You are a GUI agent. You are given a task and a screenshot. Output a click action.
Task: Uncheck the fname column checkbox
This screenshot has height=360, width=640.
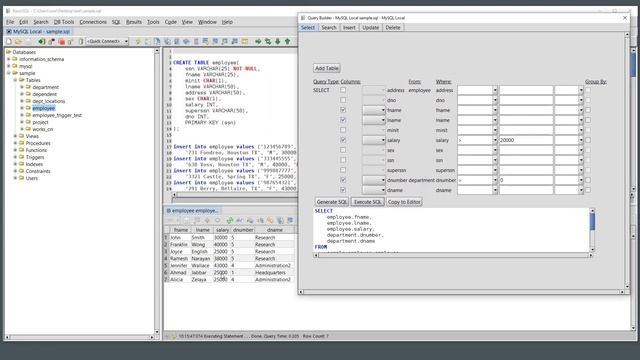pos(343,110)
